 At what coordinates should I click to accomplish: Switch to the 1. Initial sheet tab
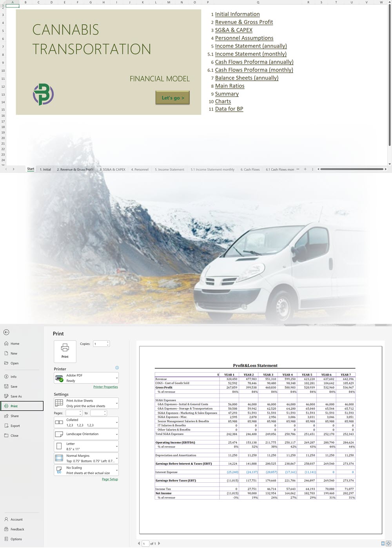point(45,169)
